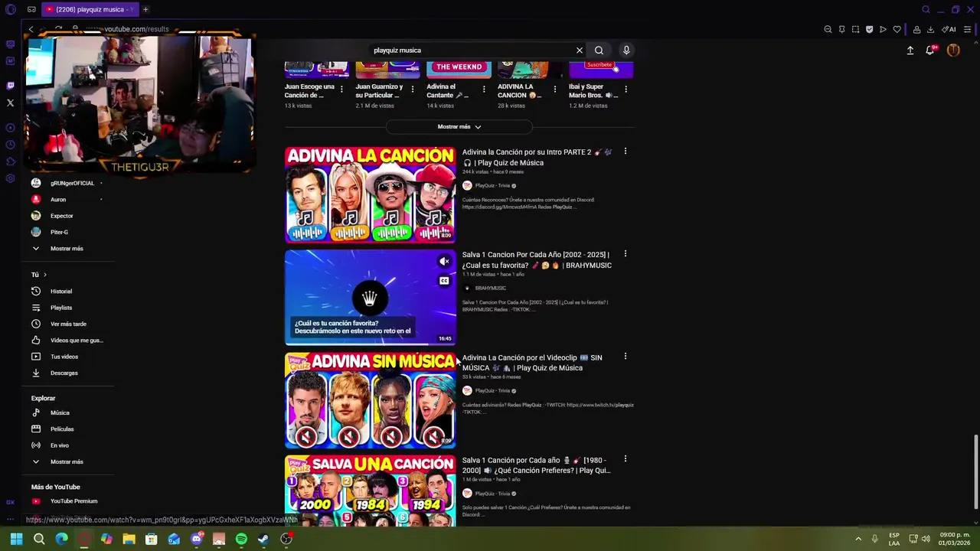The image size is (980, 551).
Task: Click the page vertical scrollbar thumb
Action: tap(975, 471)
